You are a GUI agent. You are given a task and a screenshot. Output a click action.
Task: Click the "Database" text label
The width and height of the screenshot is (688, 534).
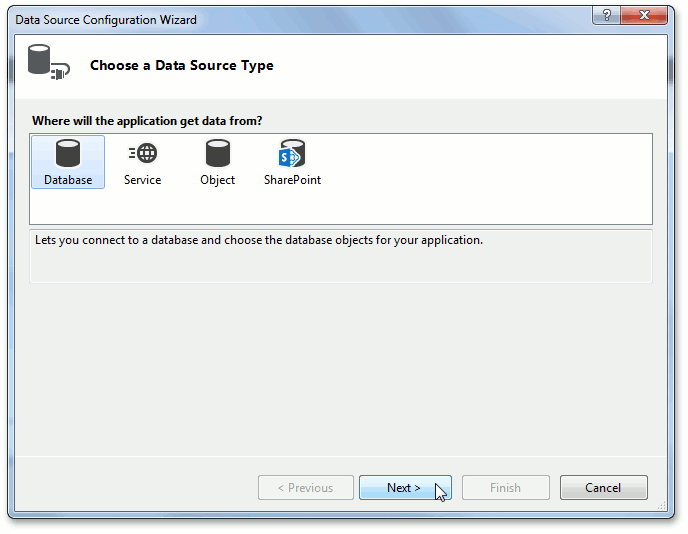tap(68, 181)
